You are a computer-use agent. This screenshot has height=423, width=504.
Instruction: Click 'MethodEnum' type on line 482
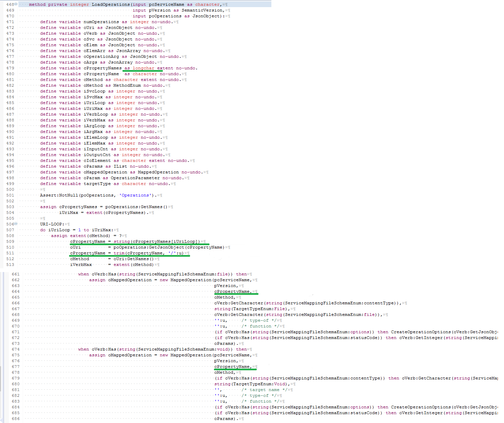click(127, 85)
